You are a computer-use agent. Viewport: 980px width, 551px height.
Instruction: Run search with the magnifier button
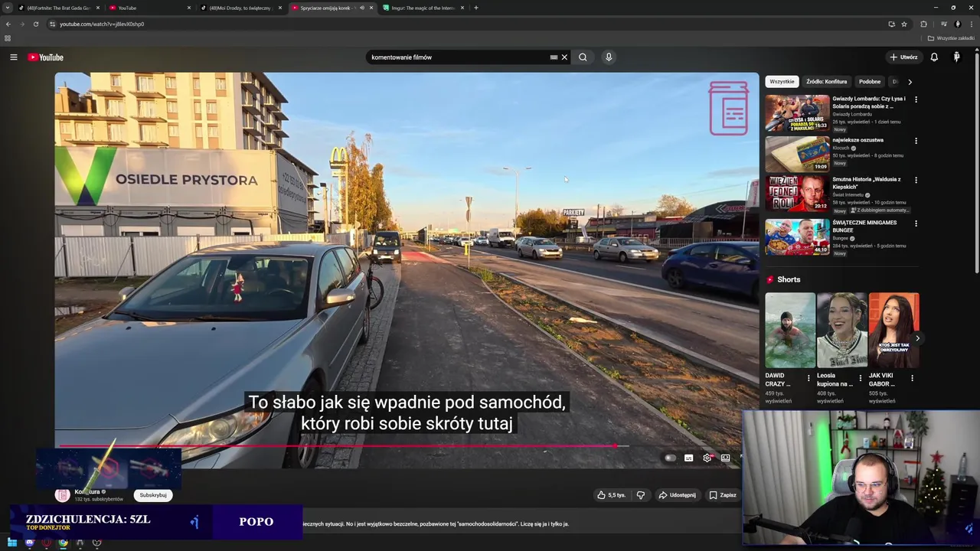[x=583, y=57]
